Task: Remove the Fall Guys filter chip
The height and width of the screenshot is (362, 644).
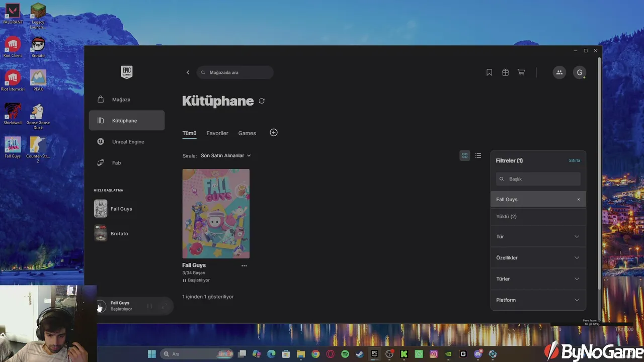Action: pos(579,200)
